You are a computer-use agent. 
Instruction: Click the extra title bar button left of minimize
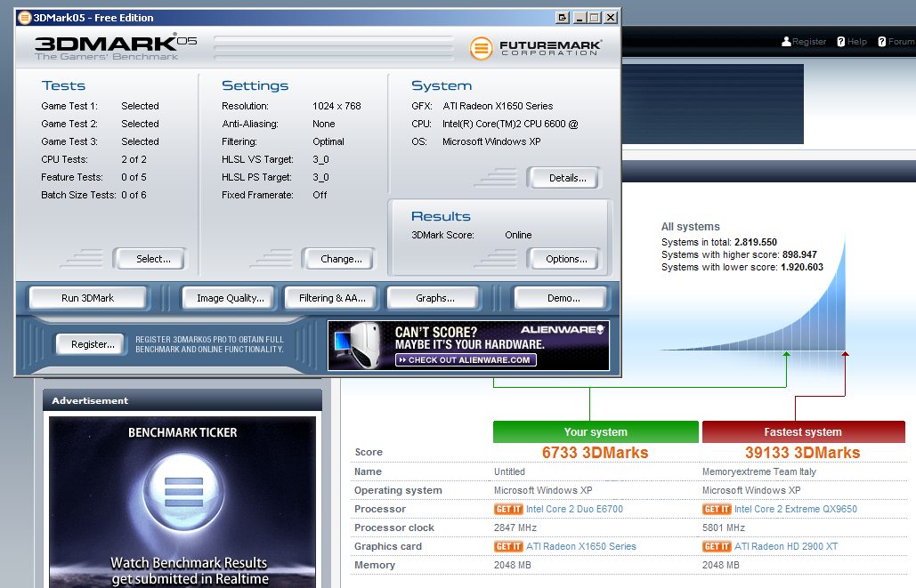click(562, 18)
